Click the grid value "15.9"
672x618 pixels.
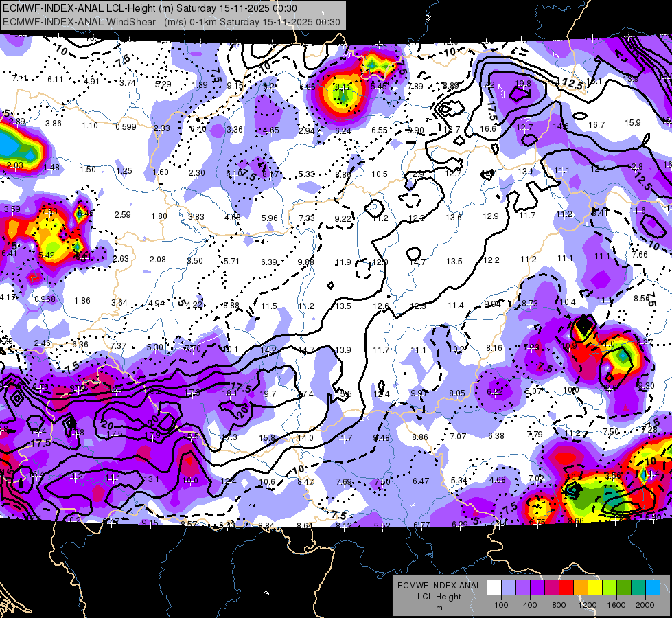[x=633, y=123]
